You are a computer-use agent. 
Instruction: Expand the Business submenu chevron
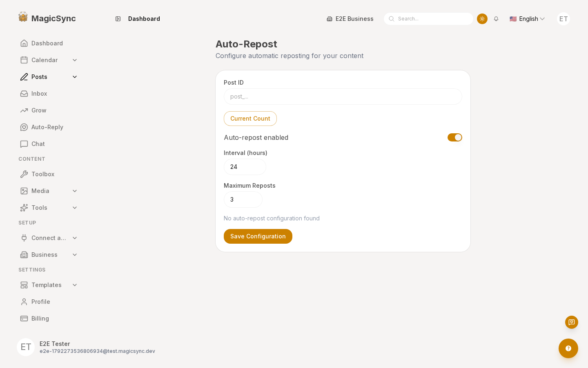click(x=75, y=255)
